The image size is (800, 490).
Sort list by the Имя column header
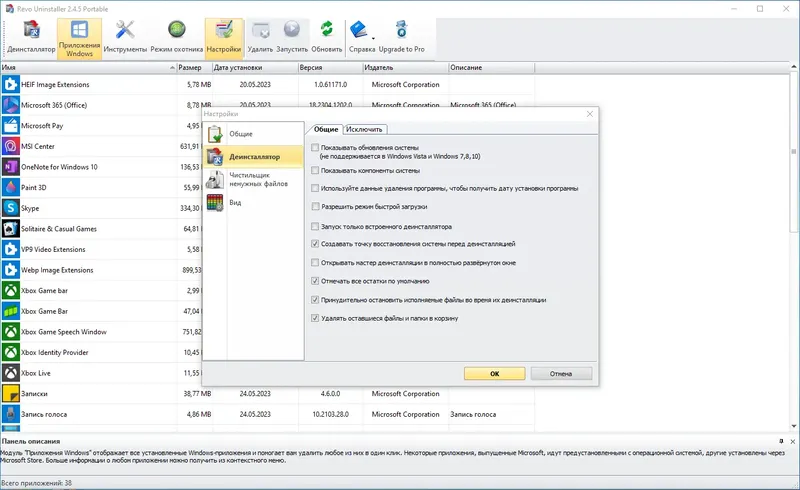[x=88, y=67]
